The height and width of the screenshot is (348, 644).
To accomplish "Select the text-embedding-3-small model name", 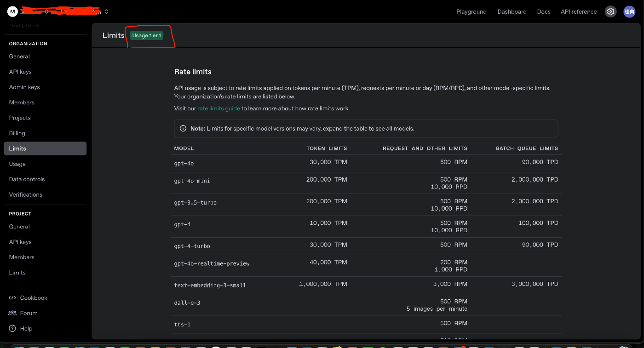I will click(x=210, y=285).
